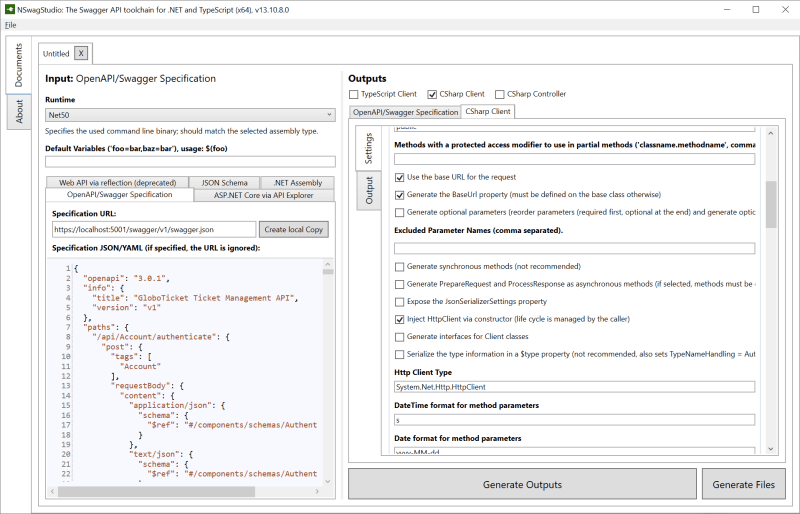
Task: Select the CSharp Client output tab
Action: tap(488, 111)
